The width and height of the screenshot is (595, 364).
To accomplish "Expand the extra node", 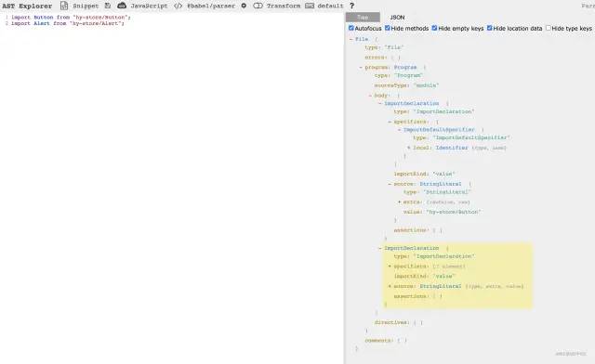I will point(399,202).
